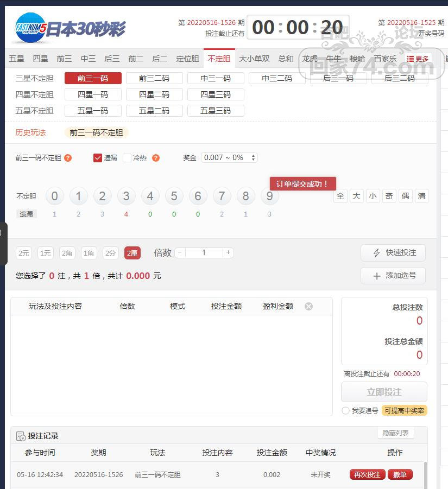
Task: Click the 快速投注 button
Action: point(393,252)
